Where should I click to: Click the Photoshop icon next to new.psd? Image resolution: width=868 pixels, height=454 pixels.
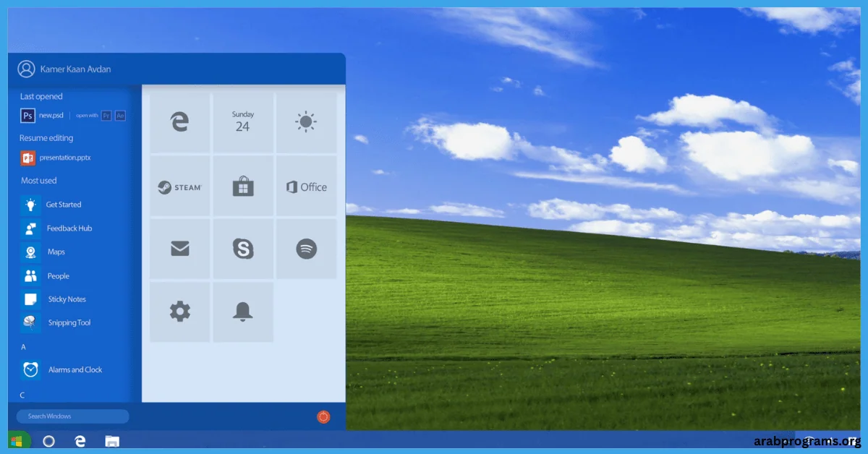tap(27, 115)
